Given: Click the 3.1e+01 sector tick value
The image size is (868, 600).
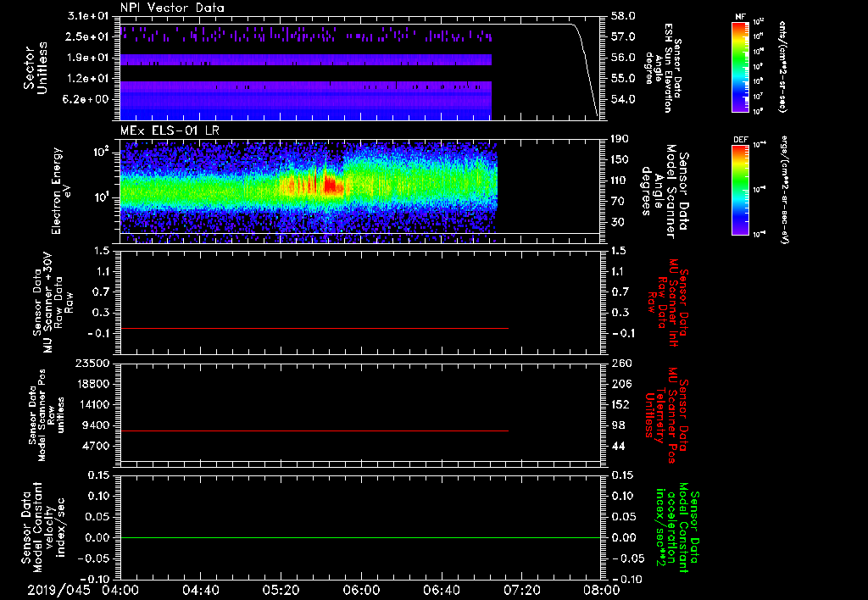Looking at the screenshot, I should coord(87,16).
